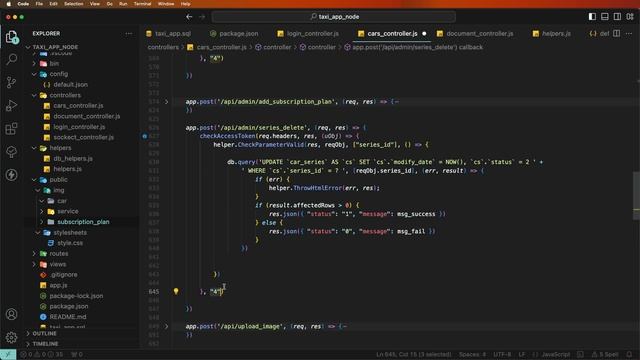640x360 pixels.
Task: Switch to the helpers.js tab
Action: coord(556,33)
